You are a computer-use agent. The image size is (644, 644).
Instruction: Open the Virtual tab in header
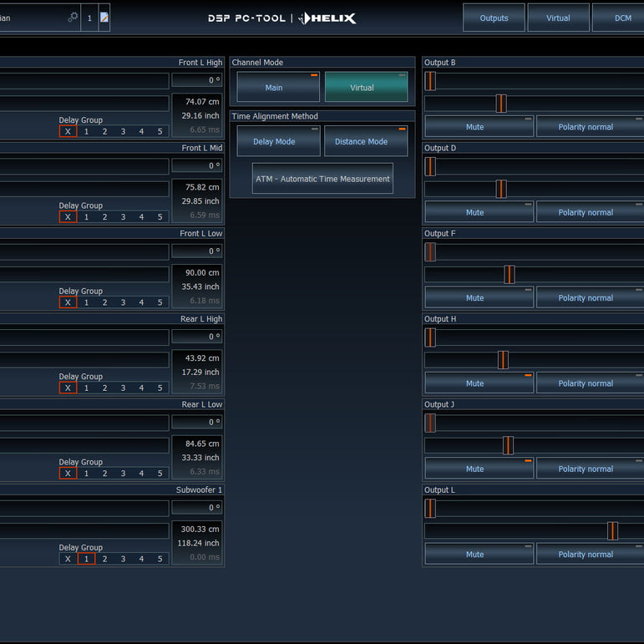pos(558,18)
